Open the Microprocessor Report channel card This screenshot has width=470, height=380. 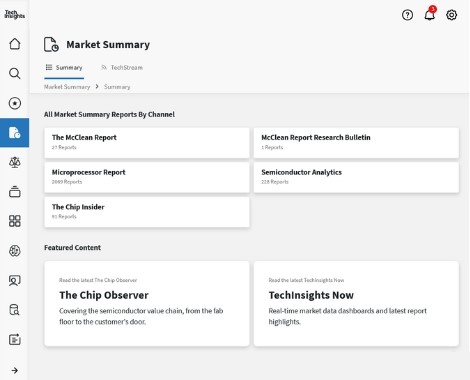[147, 177]
